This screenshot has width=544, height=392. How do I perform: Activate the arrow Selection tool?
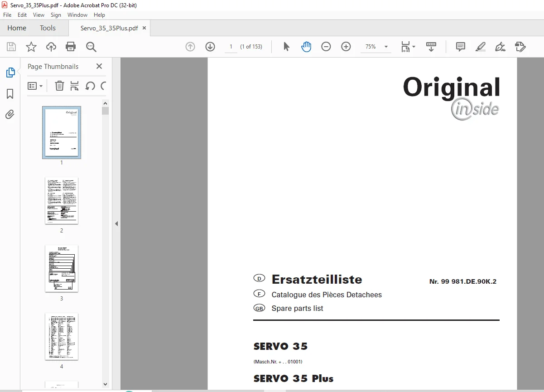coord(286,47)
